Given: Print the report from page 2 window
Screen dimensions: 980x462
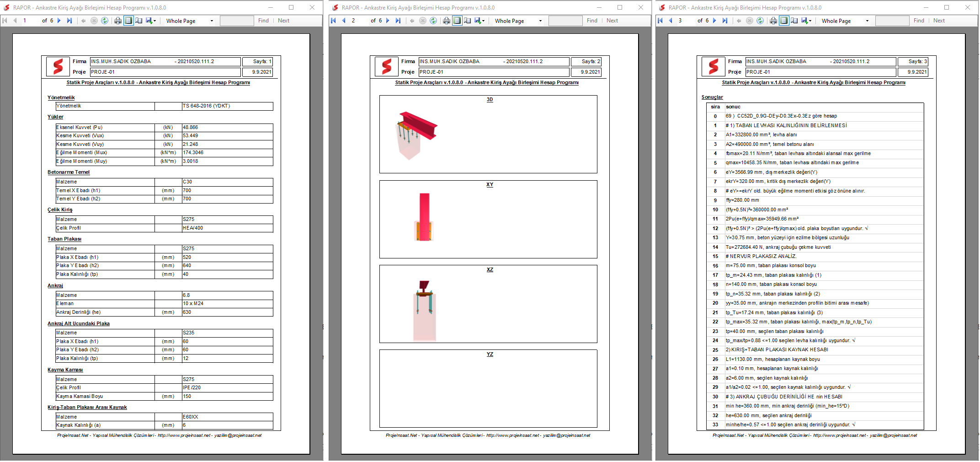Looking at the screenshot, I should click(447, 21).
